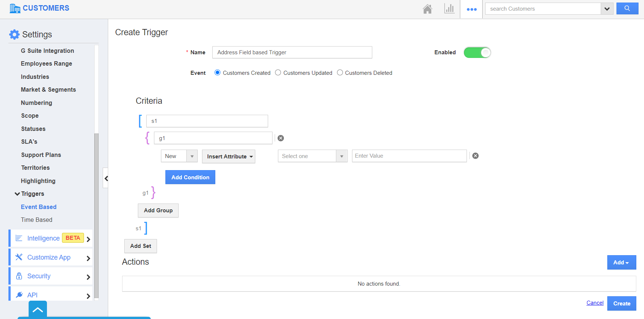Expand the Actions Add dropdown
The width and height of the screenshot is (644, 319).
pyautogui.click(x=621, y=263)
